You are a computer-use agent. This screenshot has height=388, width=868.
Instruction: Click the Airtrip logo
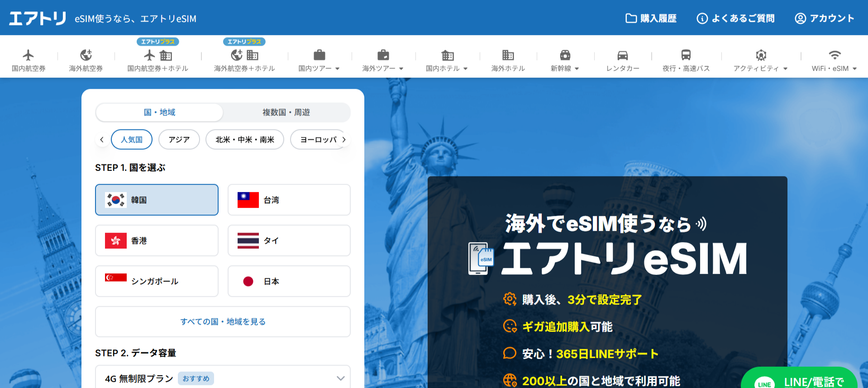(38, 18)
